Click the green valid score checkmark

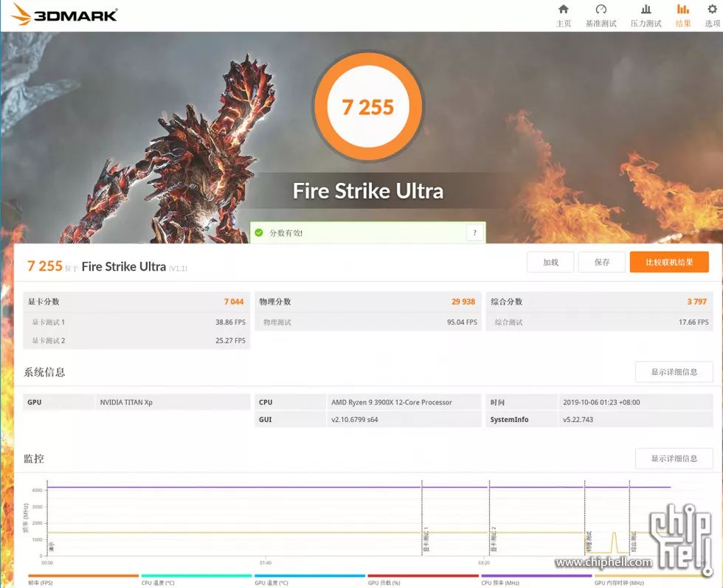(259, 232)
